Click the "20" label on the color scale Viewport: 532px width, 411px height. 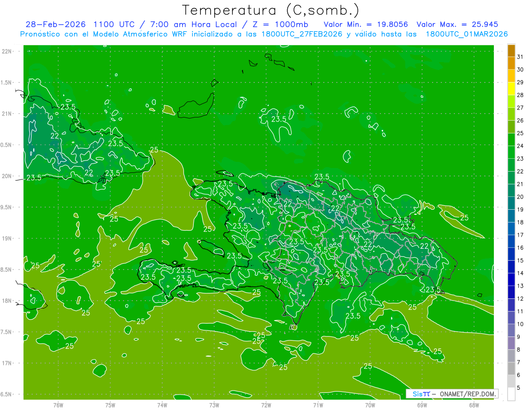pos(520,197)
